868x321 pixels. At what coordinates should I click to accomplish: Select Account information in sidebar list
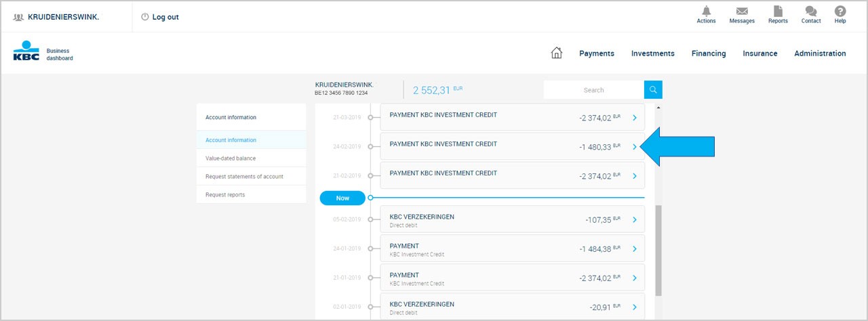tap(252, 140)
